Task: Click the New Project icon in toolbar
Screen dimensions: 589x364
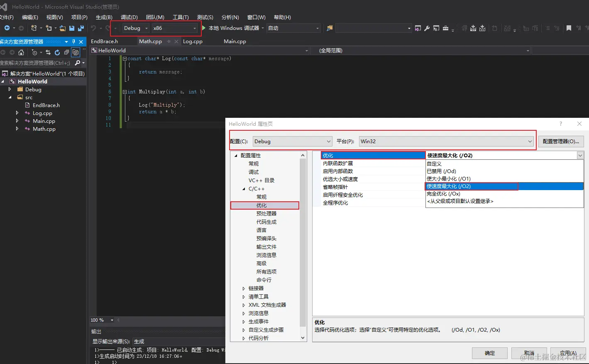Action: 34,28
